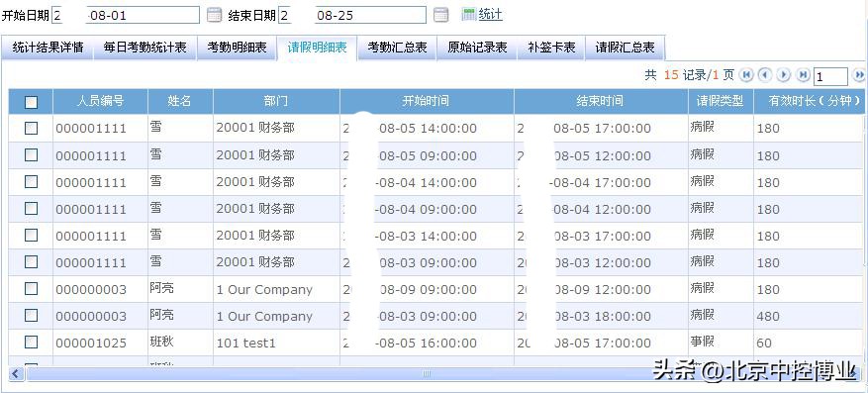Click the 结束时间 column header
Screen dimensions: 868x393
coord(601,101)
